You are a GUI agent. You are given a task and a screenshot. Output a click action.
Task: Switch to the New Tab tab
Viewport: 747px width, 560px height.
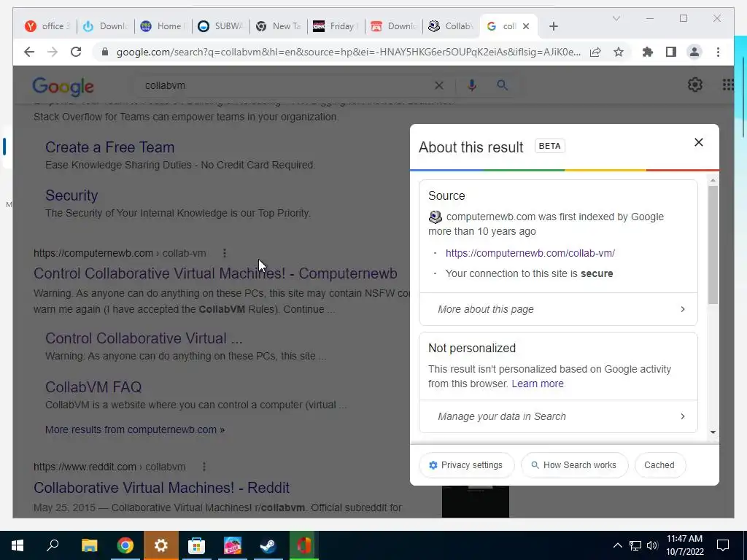(279, 26)
